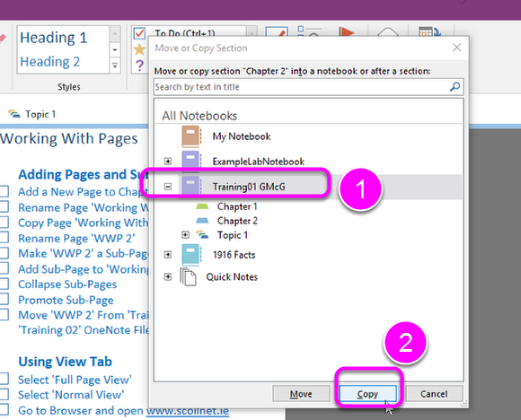
Task: Open the Styles gallery more dropdown arrow
Action: coord(115,66)
